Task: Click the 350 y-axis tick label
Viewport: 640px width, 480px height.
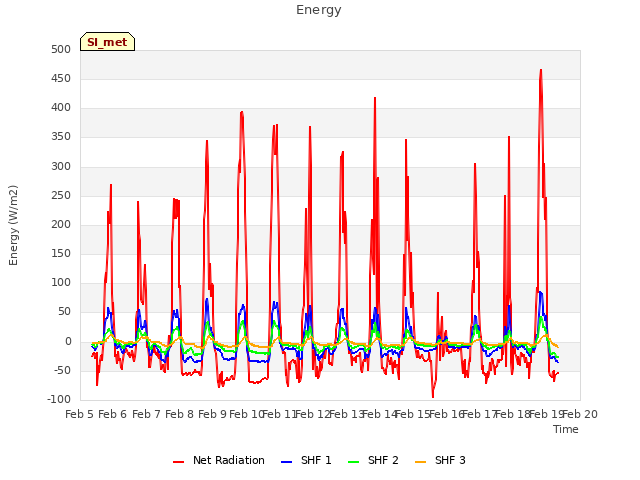Action: 61,137
